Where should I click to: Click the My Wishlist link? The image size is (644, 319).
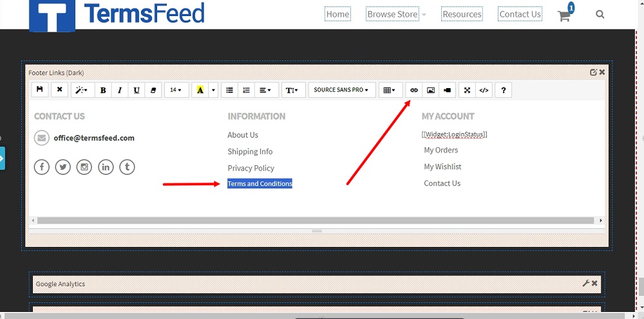click(442, 167)
